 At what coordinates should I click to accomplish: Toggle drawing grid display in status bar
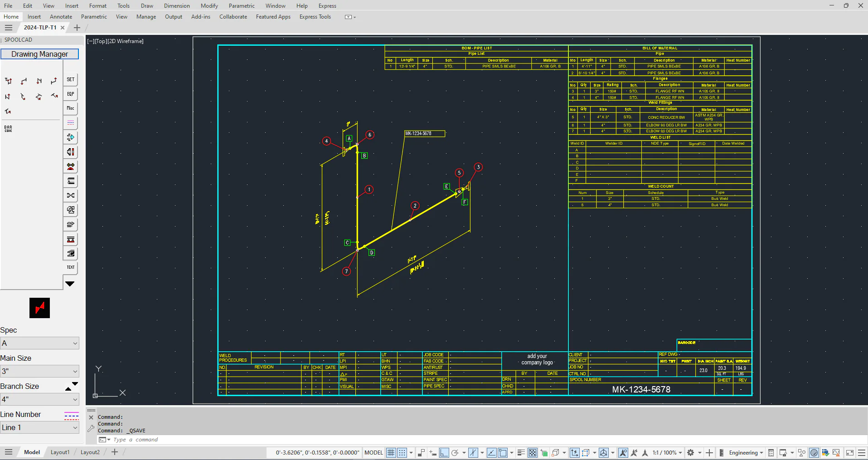point(391,452)
